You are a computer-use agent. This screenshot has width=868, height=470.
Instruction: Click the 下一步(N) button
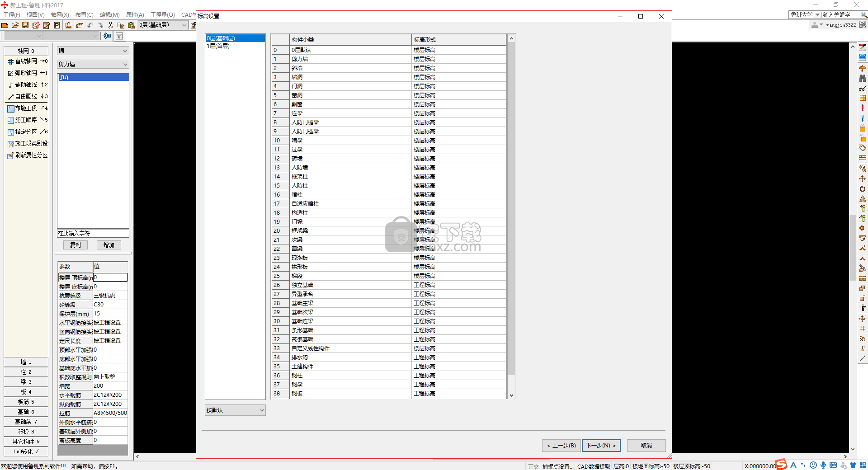pyautogui.click(x=601, y=446)
